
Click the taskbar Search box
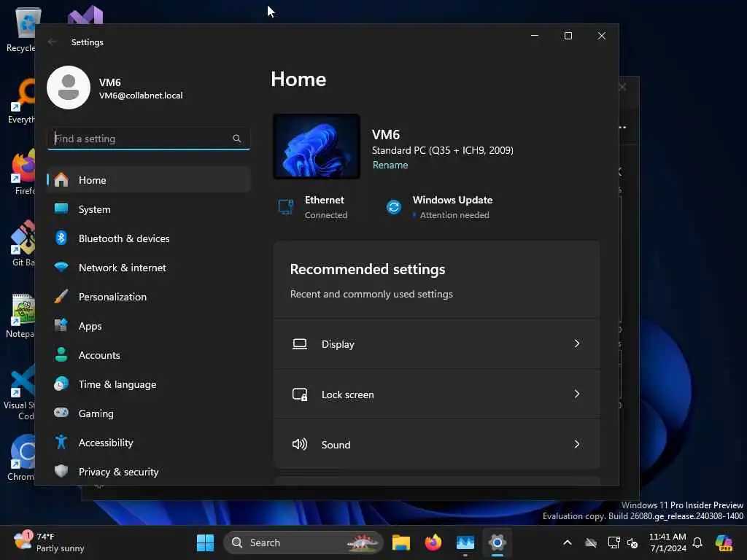click(x=303, y=542)
